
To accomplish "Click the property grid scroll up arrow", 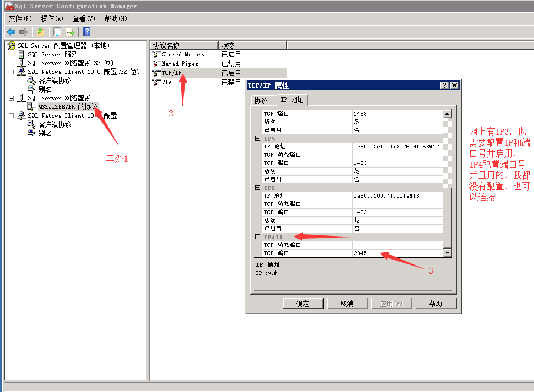I will click(x=447, y=114).
